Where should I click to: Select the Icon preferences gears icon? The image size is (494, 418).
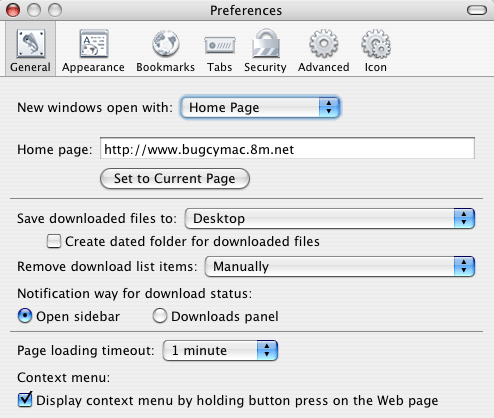coord(376,44)
